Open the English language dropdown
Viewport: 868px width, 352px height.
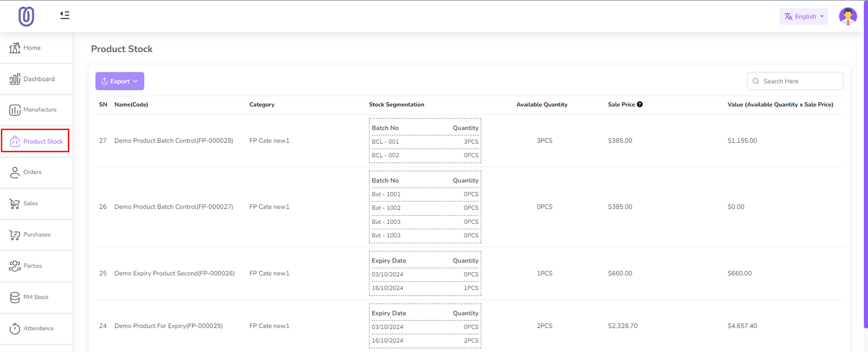click(803, 17)
